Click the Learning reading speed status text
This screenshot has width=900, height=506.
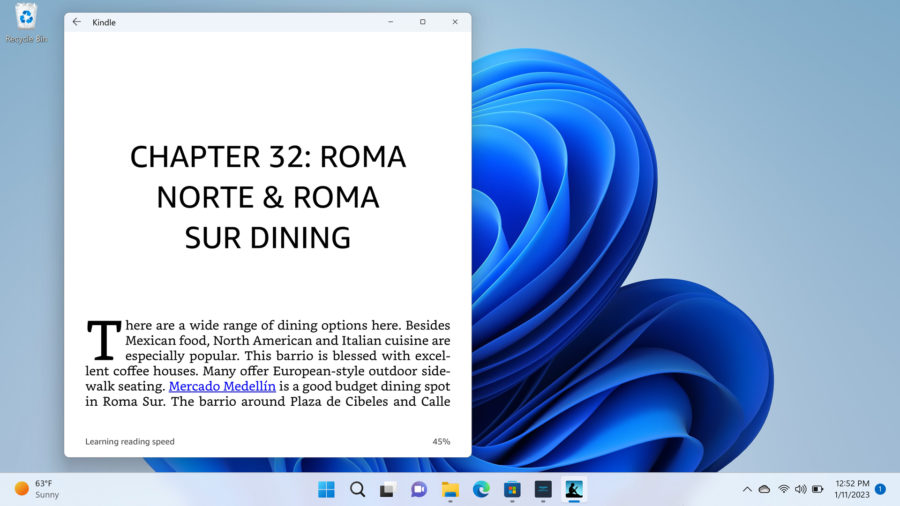coord(130,441)
